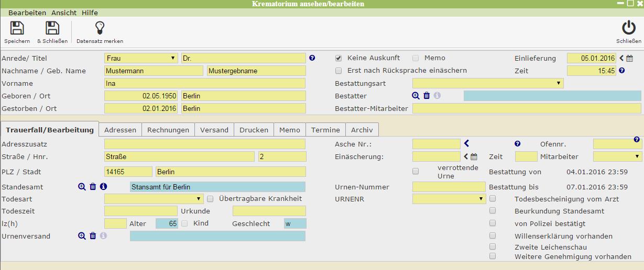The image size is (644, 270).
Task: Click the trash icon next to Standesamt
Action: [93, 187]
